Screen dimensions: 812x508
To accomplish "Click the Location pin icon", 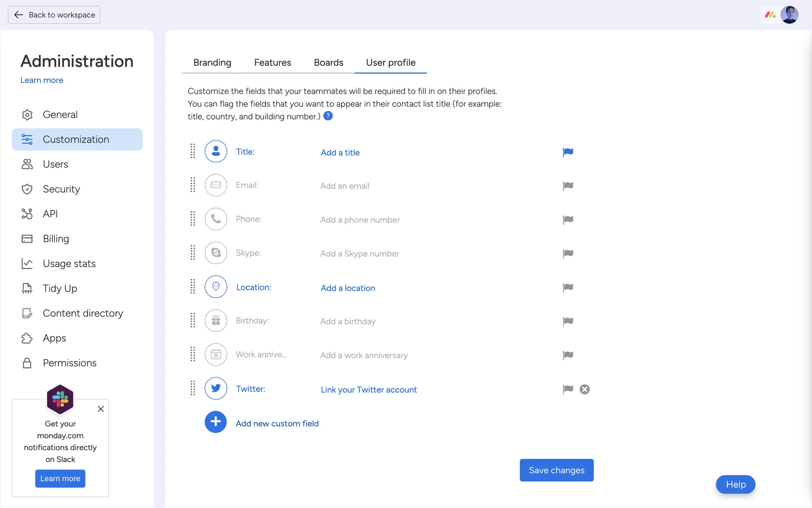I will pos(216,287).
